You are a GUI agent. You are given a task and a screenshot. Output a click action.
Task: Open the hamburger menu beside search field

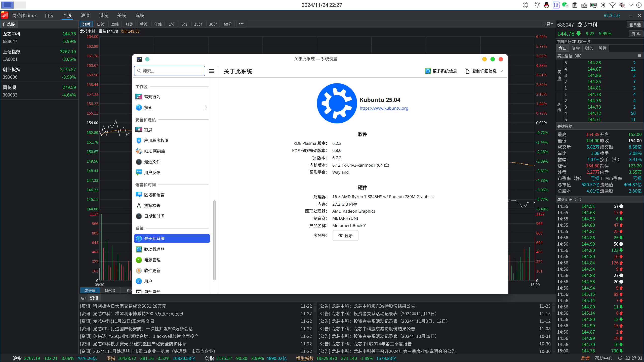(x=211, y=71)
